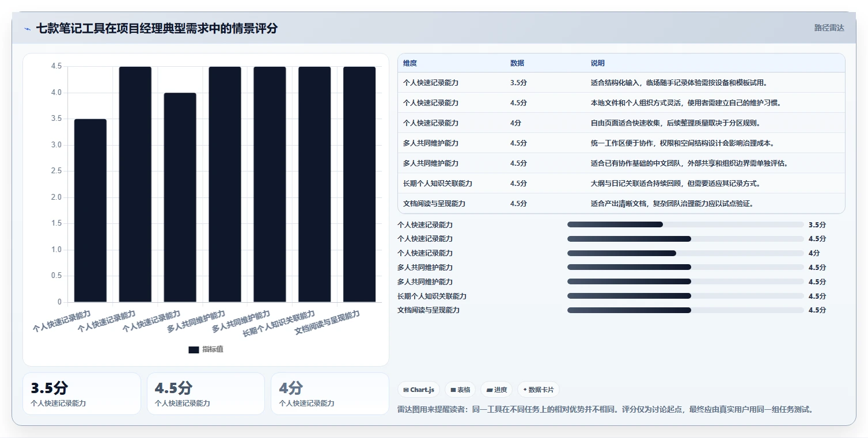
Task: Select the table row about 适合结构化输入
Action: [x=621, y=83]
